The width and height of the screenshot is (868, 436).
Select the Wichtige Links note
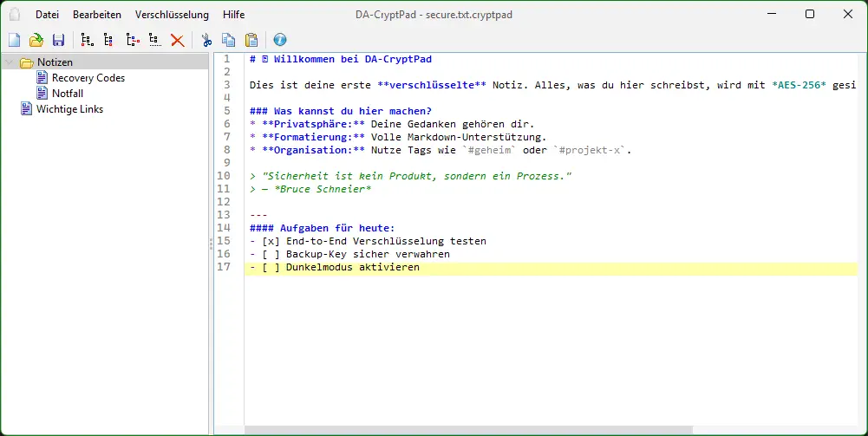69,109
